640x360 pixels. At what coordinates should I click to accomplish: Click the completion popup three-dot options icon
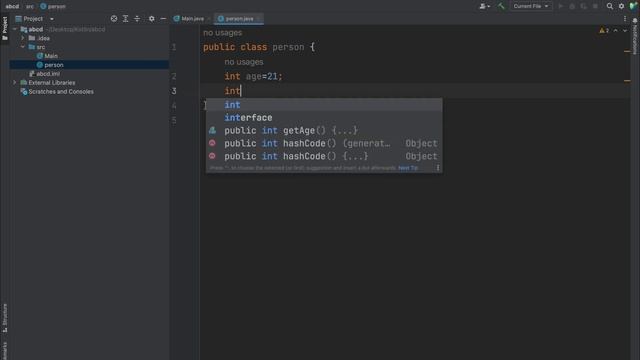pyautogui.click(x=438, y=168)
